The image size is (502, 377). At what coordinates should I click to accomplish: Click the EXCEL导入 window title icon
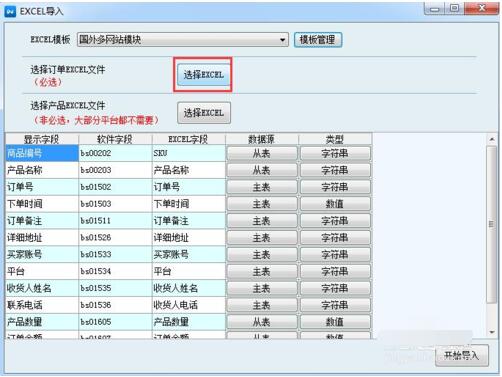10,12
